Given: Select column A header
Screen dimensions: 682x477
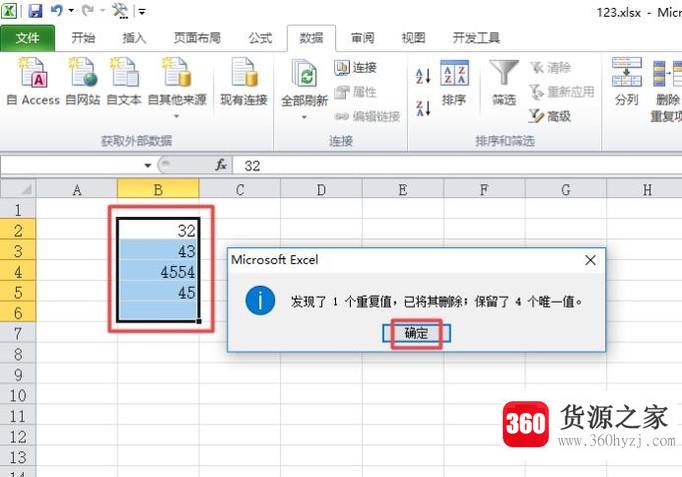Looking at the screenshot, I should coord(77,190).
